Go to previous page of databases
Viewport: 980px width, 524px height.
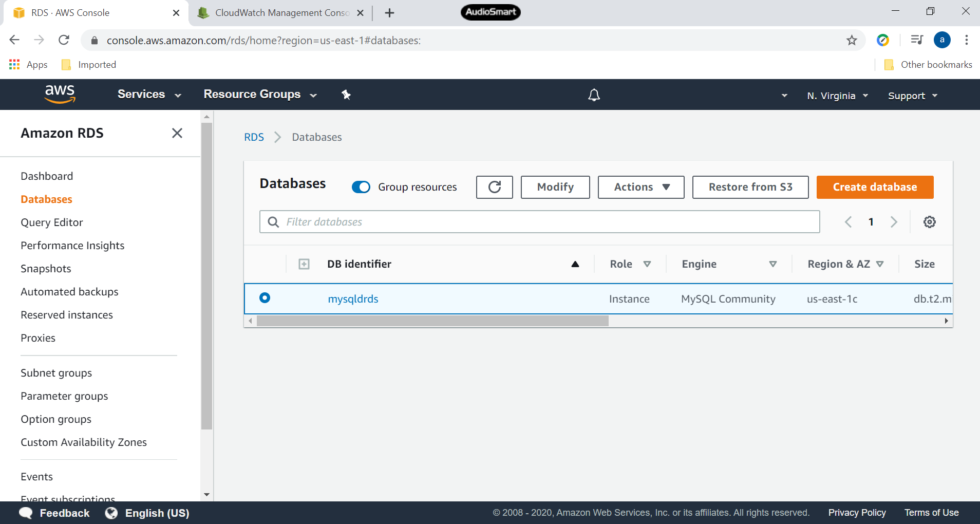(x=848, y=222)
